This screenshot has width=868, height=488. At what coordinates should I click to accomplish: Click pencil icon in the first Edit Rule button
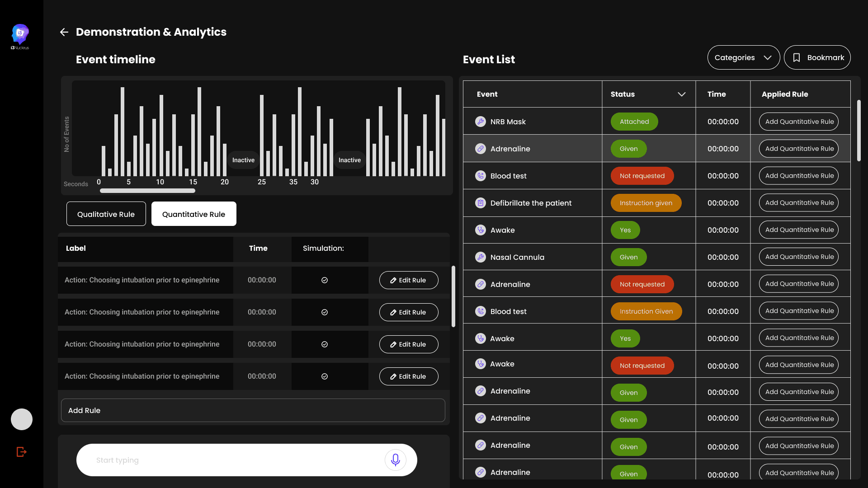(x=393, y=280)
